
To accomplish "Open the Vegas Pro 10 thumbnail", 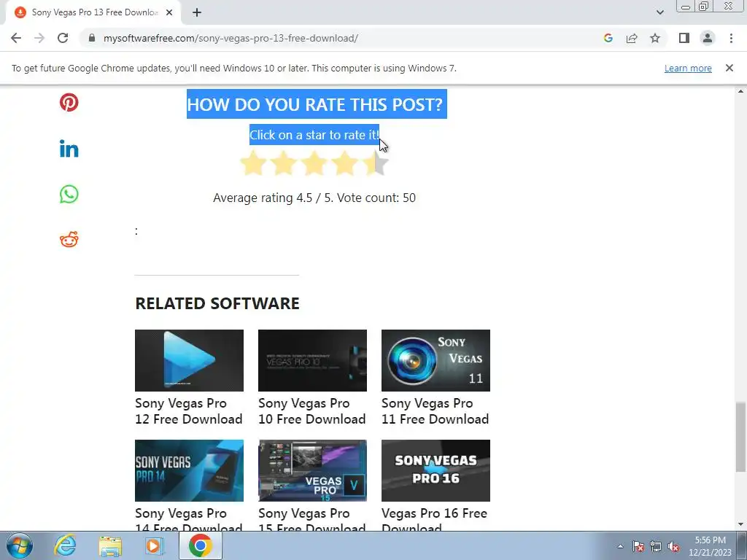I will coord(312,360).
